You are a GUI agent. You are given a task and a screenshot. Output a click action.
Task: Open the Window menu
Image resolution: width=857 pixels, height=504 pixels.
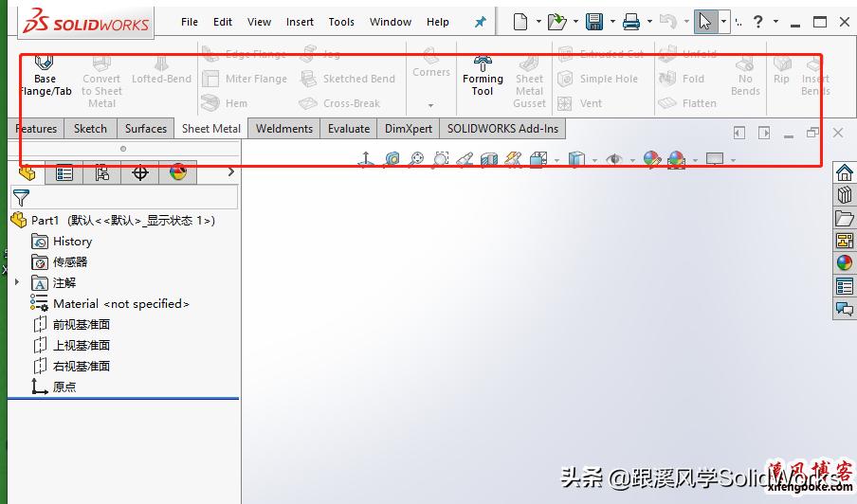391,22
